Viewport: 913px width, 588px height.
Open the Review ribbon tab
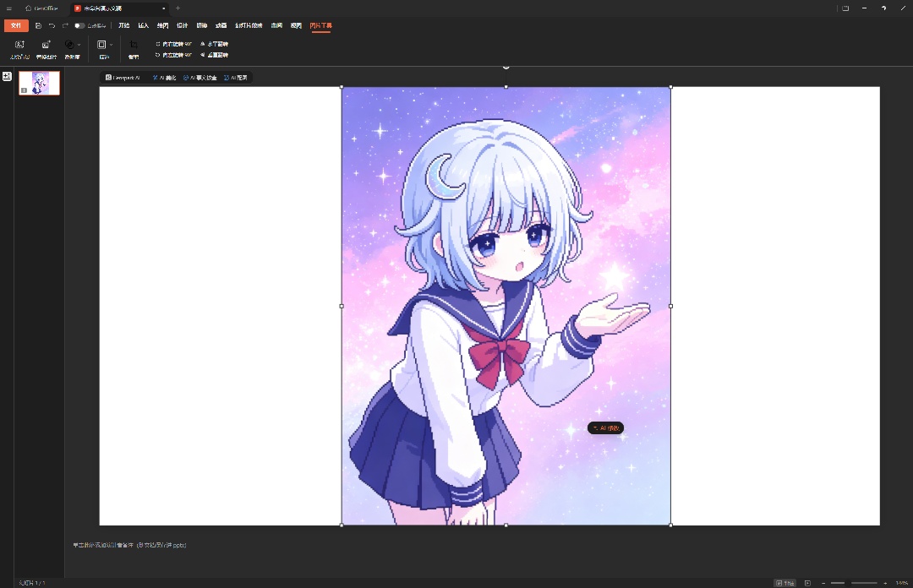click(x=276, y=25)
